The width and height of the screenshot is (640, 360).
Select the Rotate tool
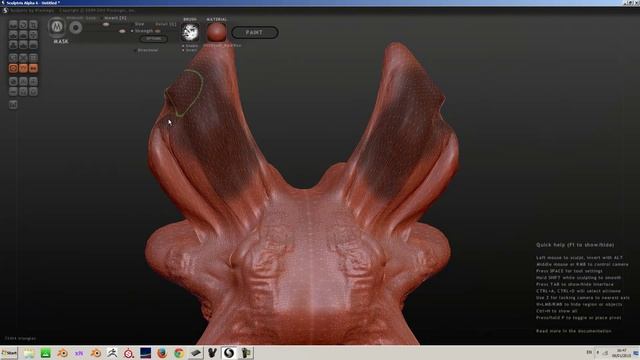point(23,24)
